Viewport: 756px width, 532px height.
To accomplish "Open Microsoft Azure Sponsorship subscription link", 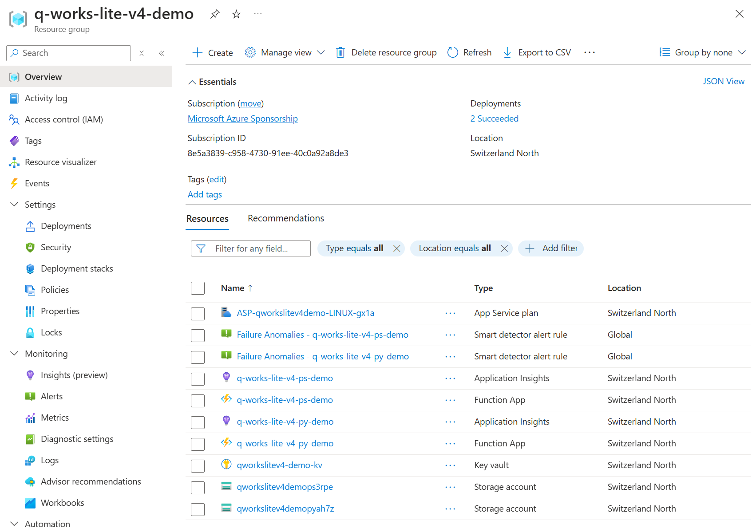I will (x=242, y=118).
